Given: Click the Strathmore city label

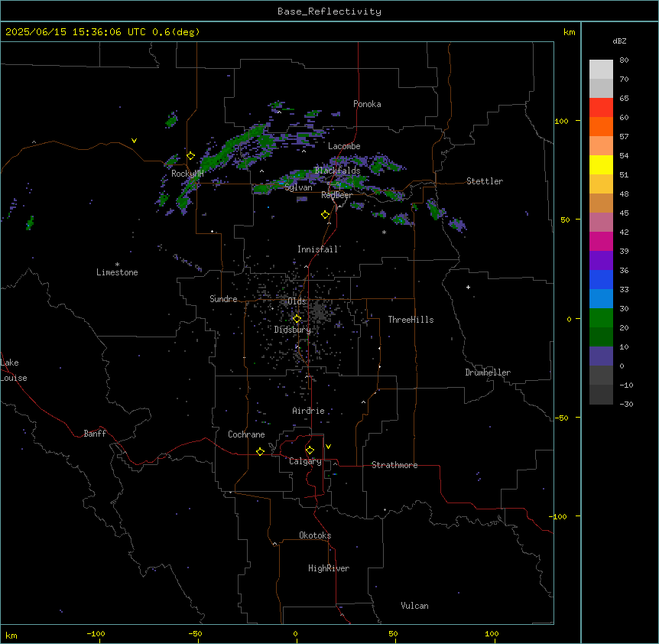Looking at the screenshot, I should [x=394, y=465].
